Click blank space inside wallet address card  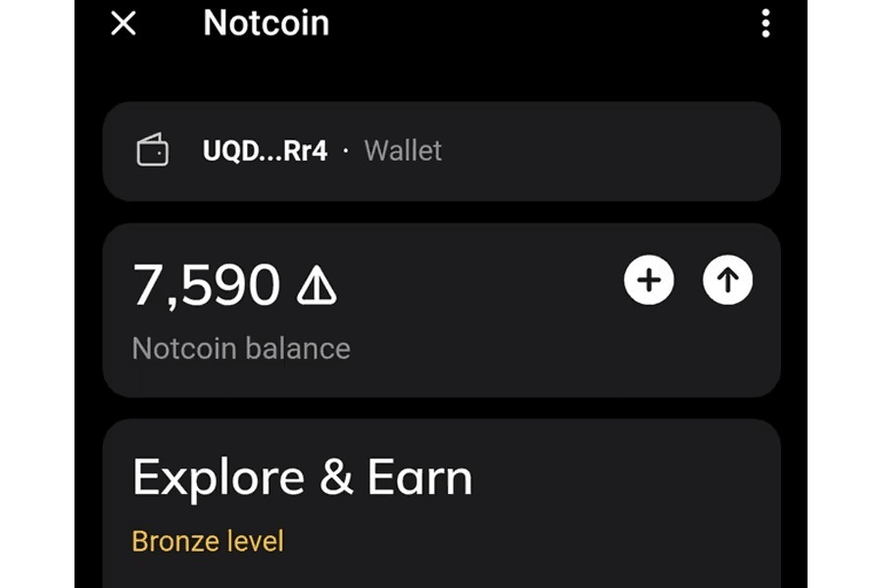[608, 151]
